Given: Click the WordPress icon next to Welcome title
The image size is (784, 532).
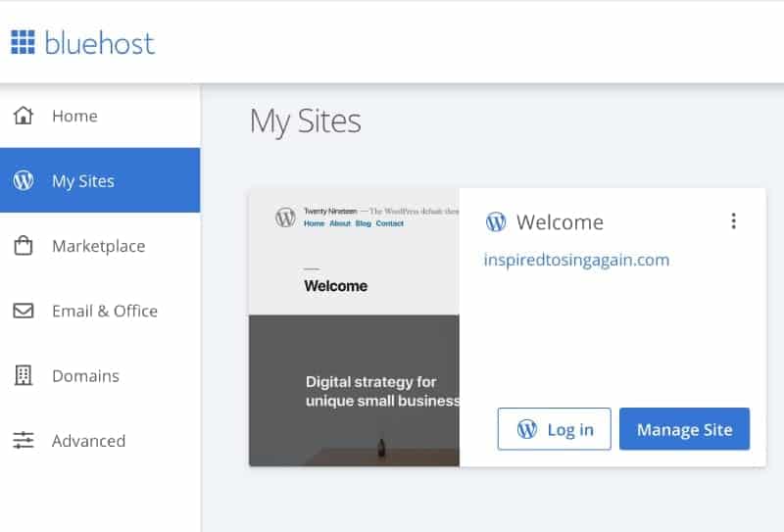Looking at the screenshot, I should (496, 221).
